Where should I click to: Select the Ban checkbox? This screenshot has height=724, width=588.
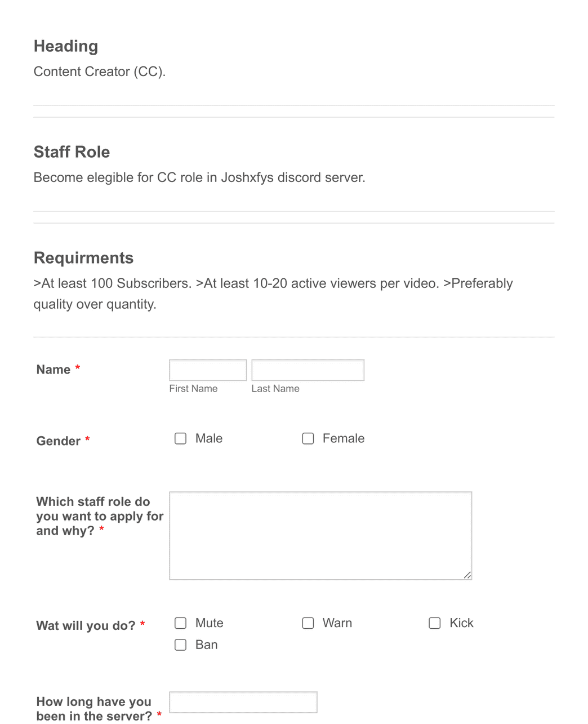pyautogui.click(x=180, y=645)
